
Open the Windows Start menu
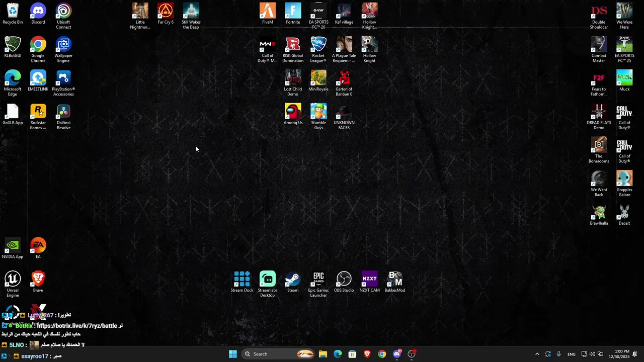[x=233, y=354]
